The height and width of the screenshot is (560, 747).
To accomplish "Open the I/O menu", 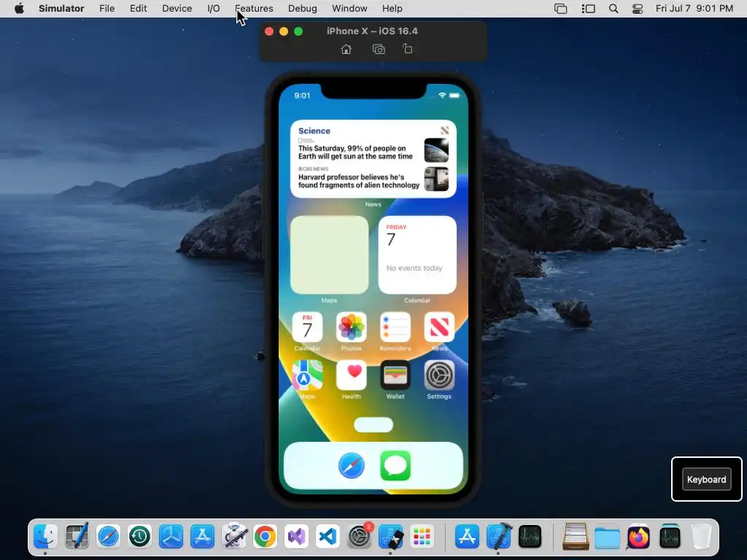I will [214, 9].
